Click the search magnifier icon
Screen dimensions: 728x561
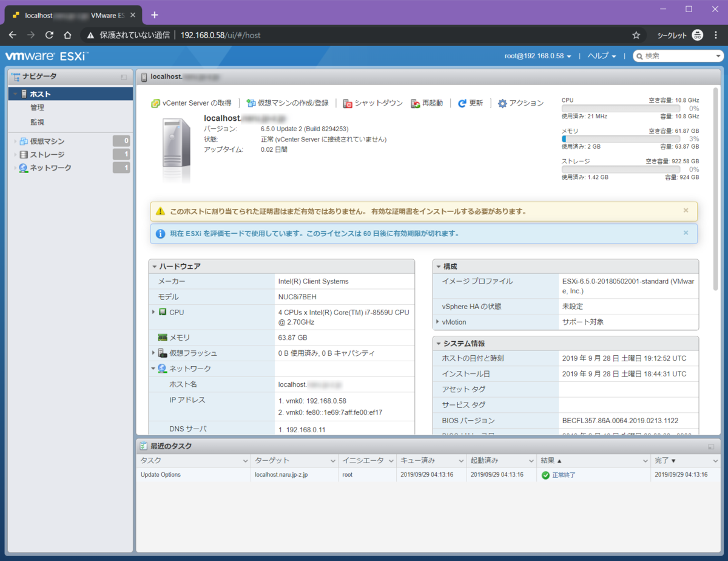pyautogui.click(x=639, y=56)
